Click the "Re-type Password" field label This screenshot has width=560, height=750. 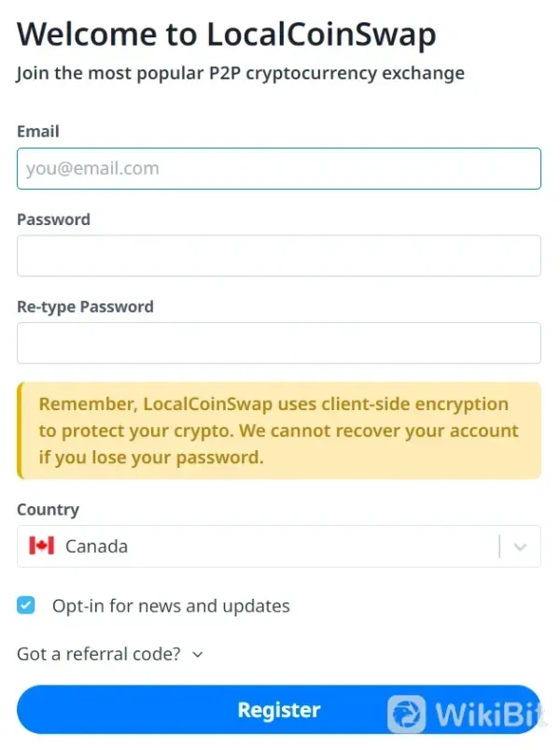pos(85,306)
